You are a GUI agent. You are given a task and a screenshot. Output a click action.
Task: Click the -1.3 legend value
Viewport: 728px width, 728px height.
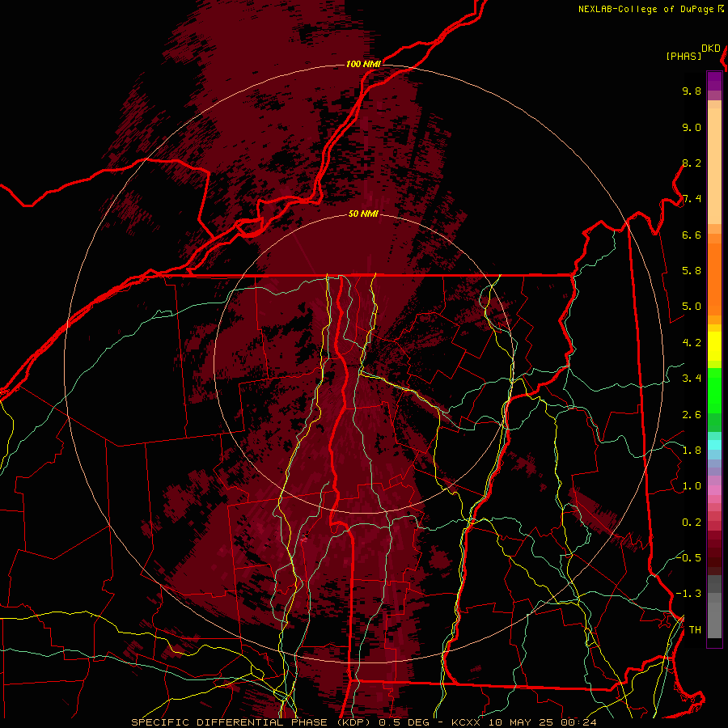click(689, 595)
